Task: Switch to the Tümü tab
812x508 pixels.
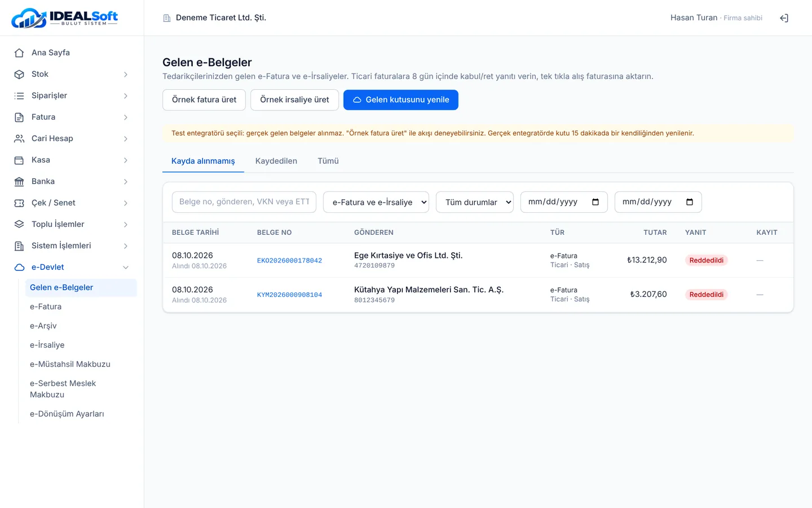Action: coord(328,161)
